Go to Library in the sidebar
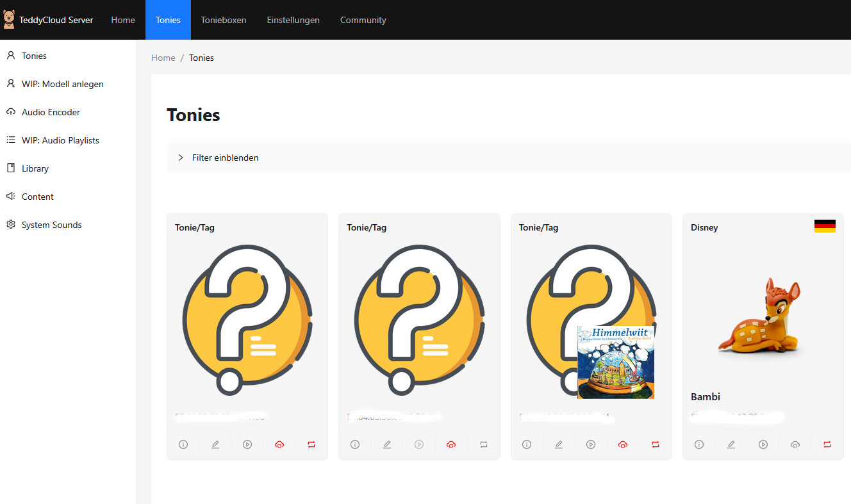The height and width of the screenshot is (504, 851). (x=35, y=168)
